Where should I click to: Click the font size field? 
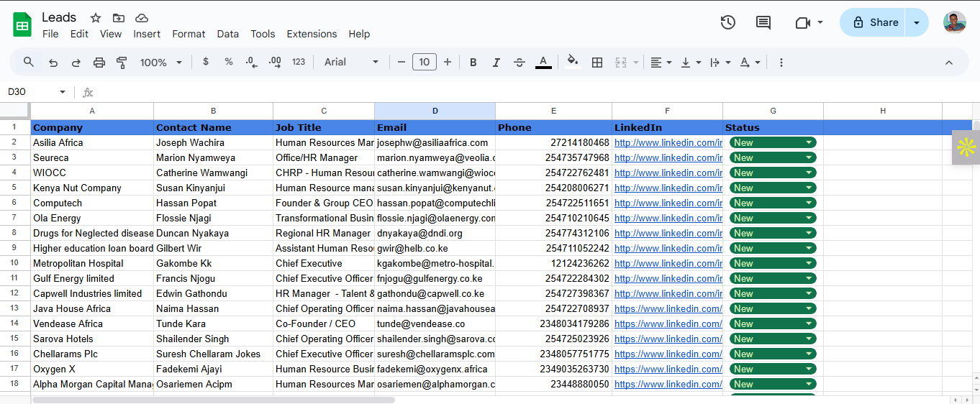click(425, 62)
